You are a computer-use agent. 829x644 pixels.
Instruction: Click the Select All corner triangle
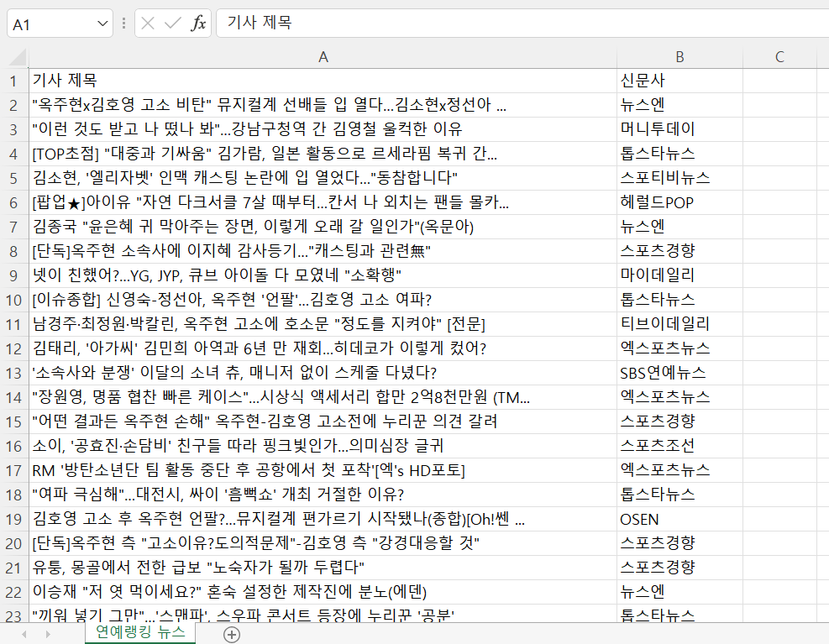pyautogui.click(x=18, y=57)
